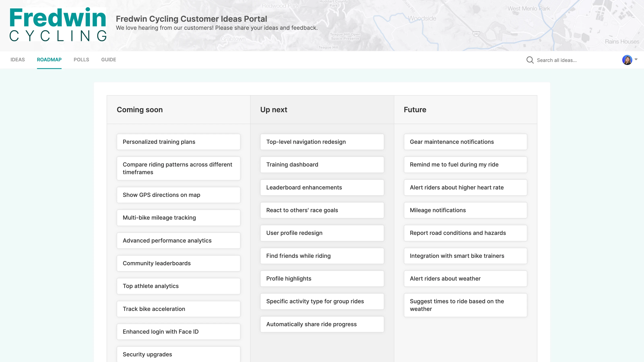Click the search magnifier icon
The width and height of the screenshot is (644, 362).
point(530,60)
